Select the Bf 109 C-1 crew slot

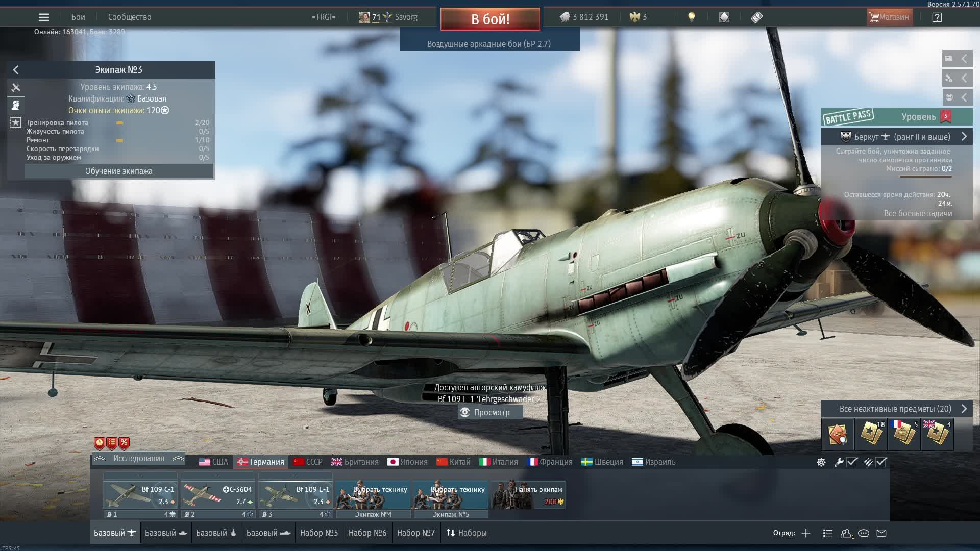[140, 495]
